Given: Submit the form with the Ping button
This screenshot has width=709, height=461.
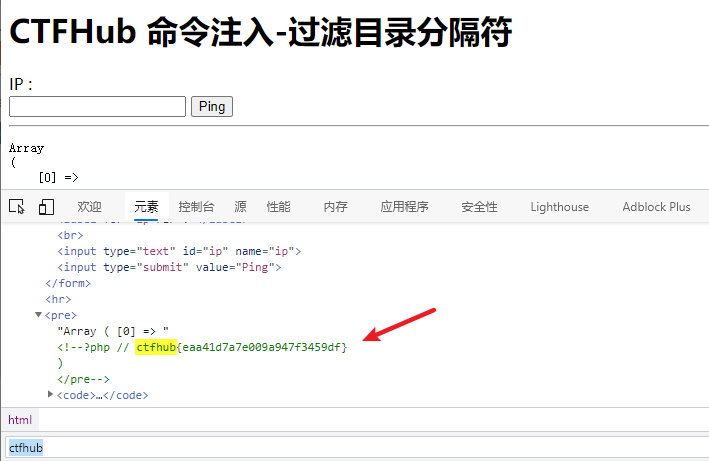Looking at the screenshot, I should (x=212, y=106).
